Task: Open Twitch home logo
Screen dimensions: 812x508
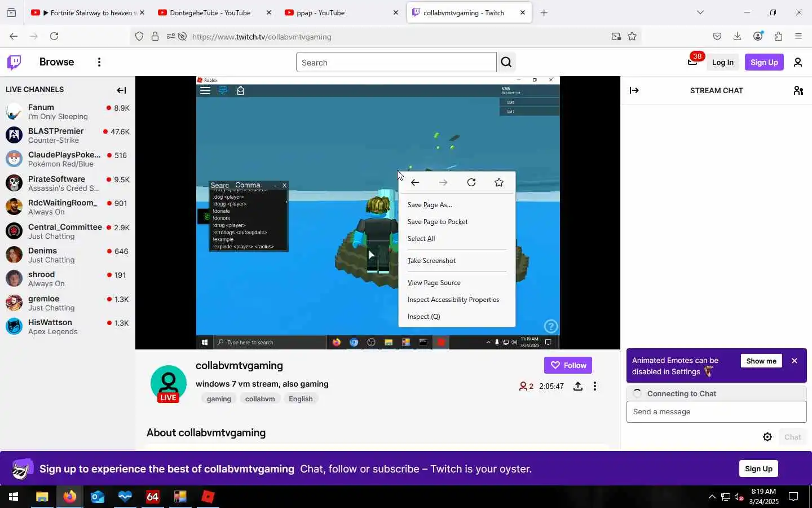Action: pyautogui.click(x=14, y=62)
